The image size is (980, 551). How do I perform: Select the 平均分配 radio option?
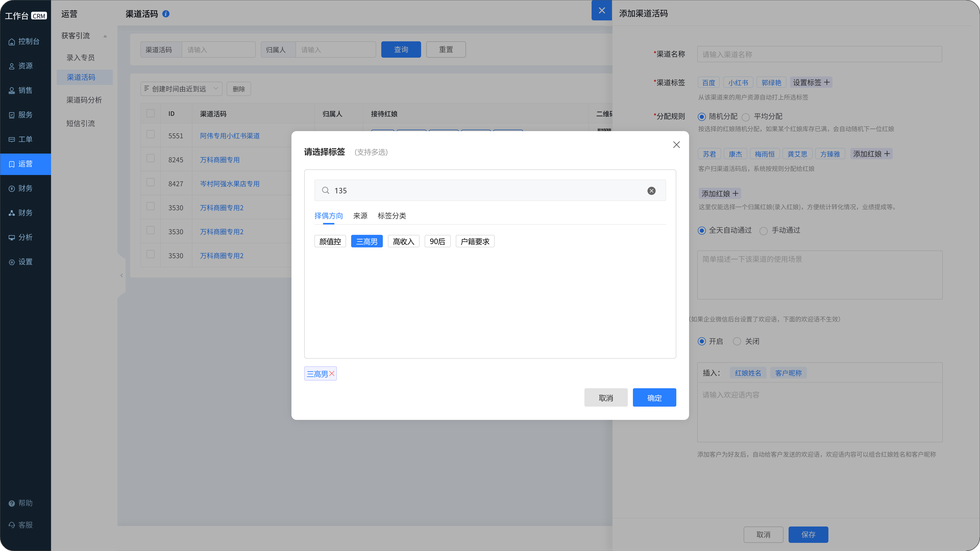point(746,117)
